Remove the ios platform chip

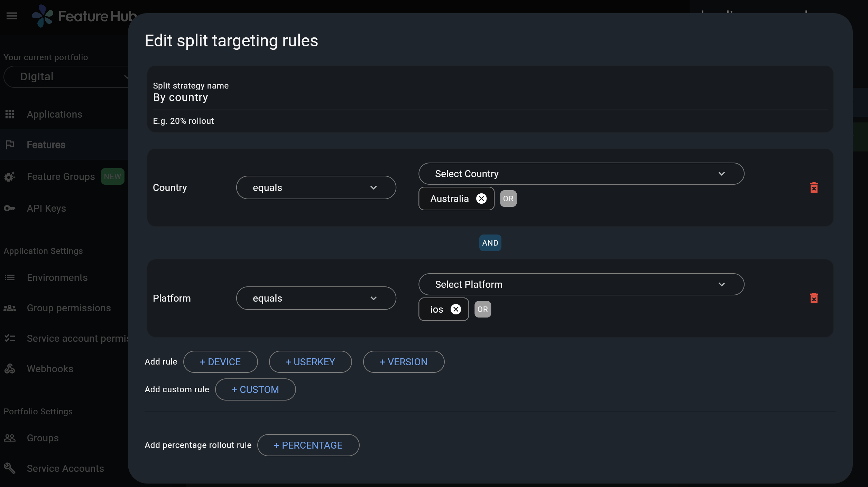(x=455, y=309)
